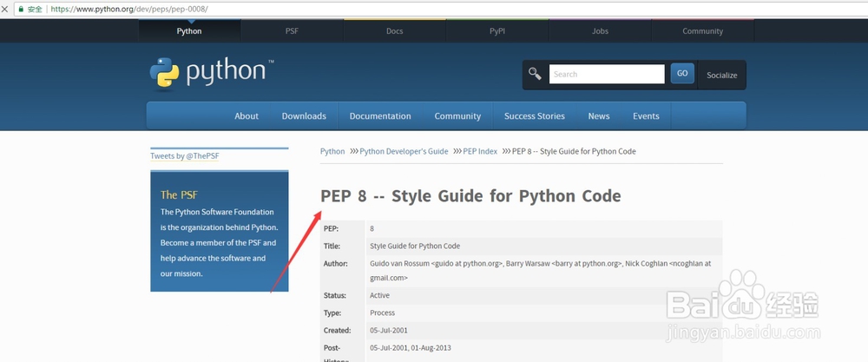868x362 pixels.
Task: Click the page URL in address bar
Action: (129, 10)
